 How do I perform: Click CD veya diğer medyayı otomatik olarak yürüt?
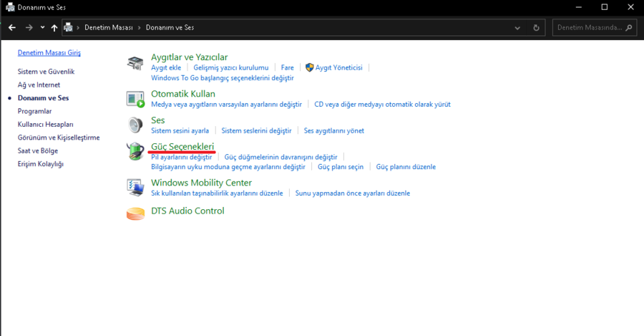382,105
